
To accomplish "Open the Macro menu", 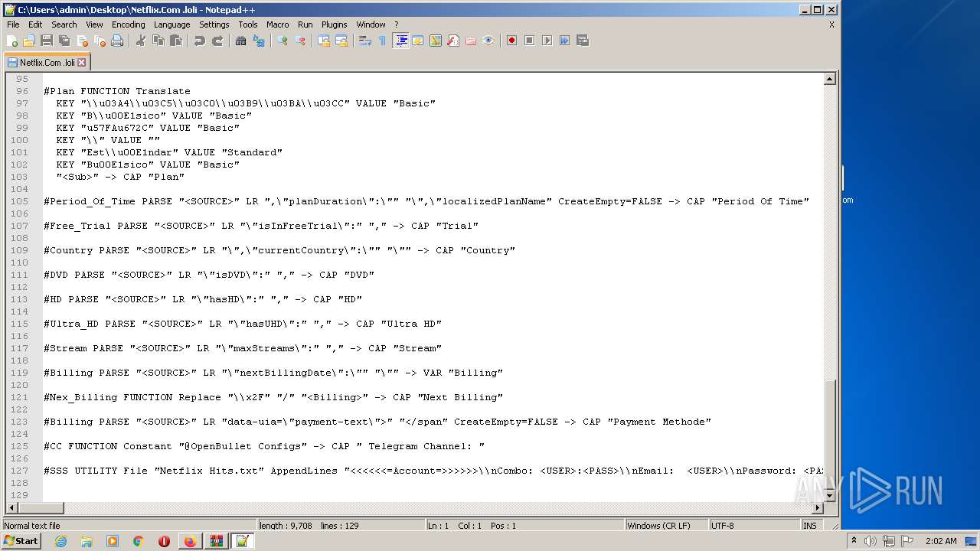I will point(278,24).
